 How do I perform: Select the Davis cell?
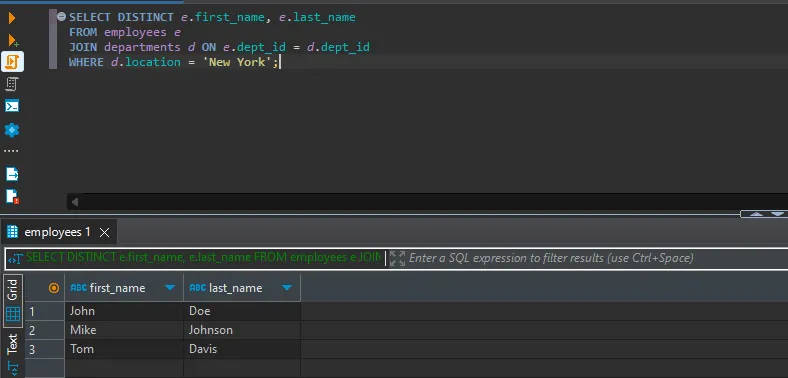(x=242, y=349)
